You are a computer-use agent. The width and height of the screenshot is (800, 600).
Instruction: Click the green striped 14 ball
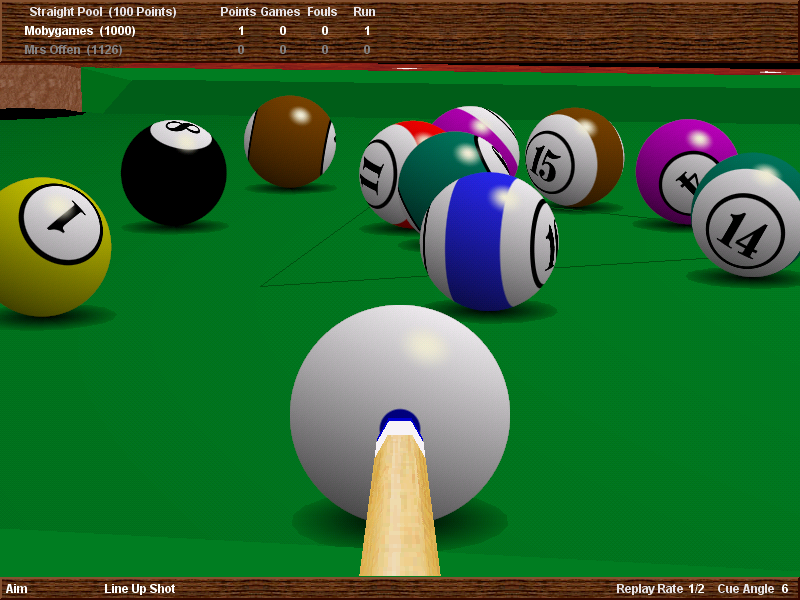748,220
